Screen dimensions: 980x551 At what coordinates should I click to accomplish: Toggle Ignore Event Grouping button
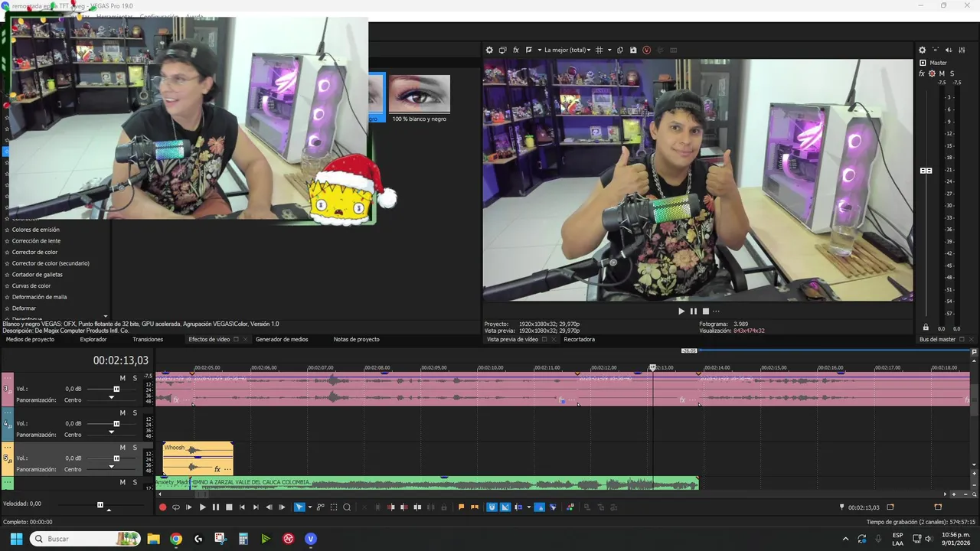[553, 507]
